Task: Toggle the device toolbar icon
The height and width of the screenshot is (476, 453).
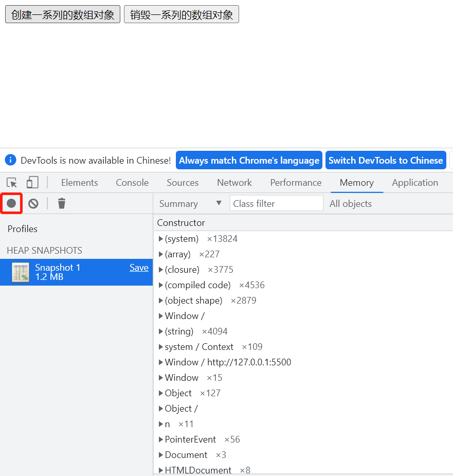Action: coord(32,183)
